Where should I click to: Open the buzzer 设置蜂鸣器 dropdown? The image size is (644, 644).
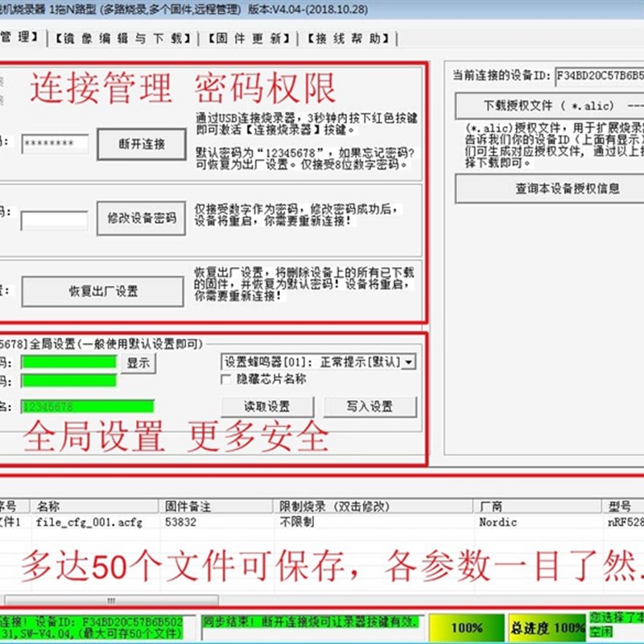407,362
